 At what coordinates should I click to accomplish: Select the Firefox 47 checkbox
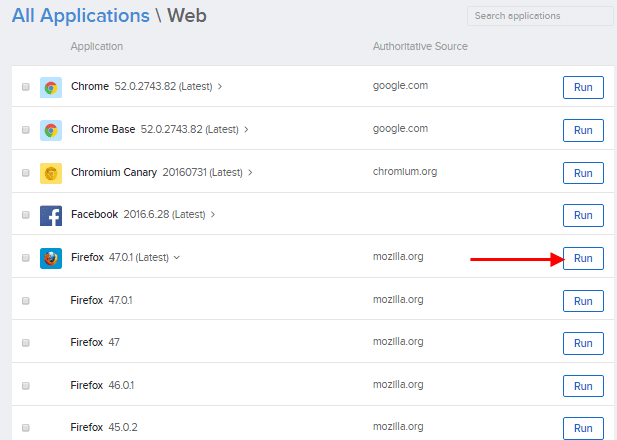[x=26, y=343]
